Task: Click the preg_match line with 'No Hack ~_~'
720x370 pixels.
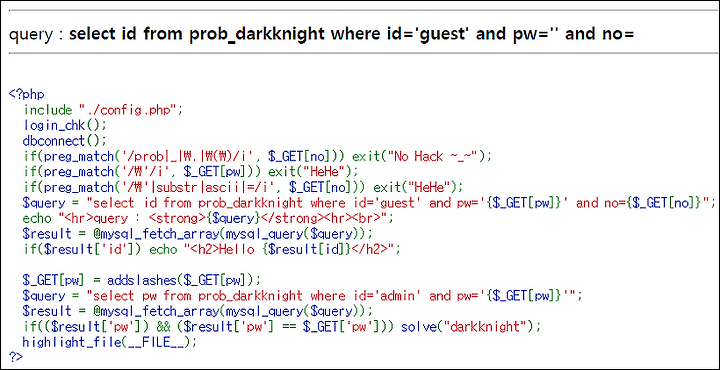Action: tap(257, 157)
